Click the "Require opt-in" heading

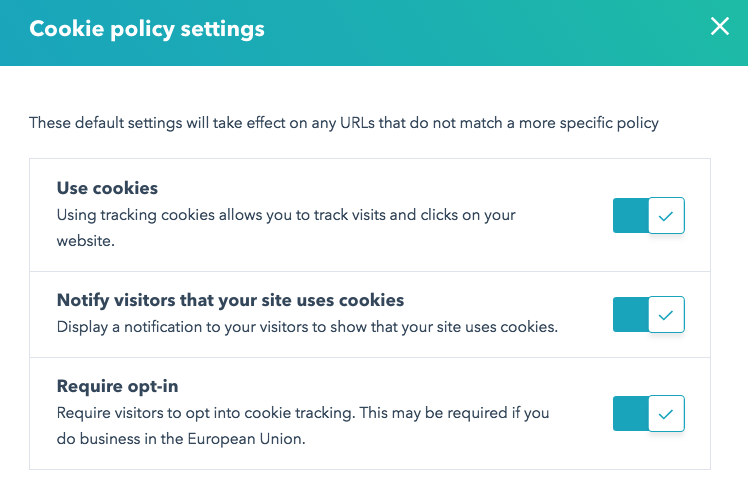pyautogui.click(x=117, y=387)
